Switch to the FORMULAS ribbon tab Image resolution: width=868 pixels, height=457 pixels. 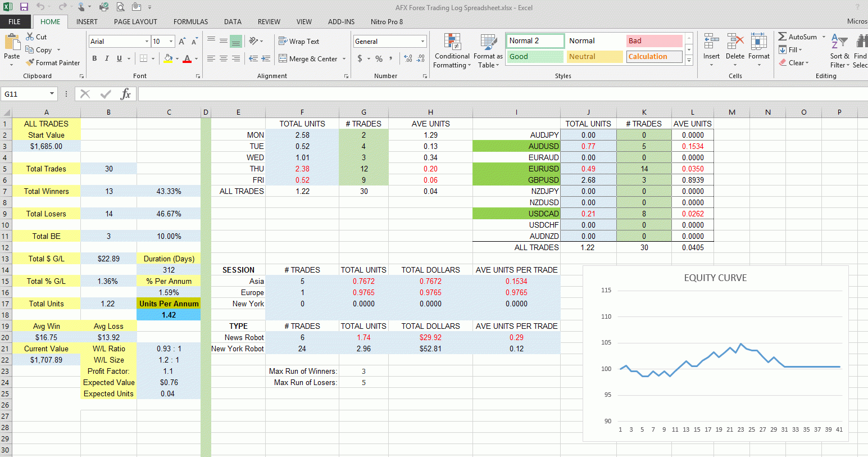point(190,22)
